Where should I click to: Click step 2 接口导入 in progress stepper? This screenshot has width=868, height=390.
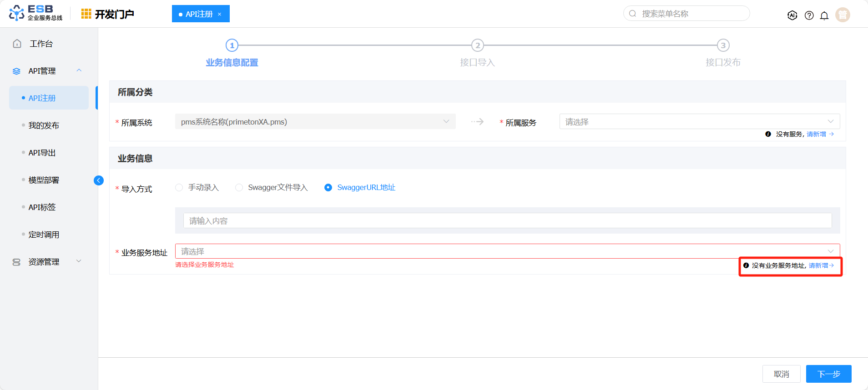[x=477, y=45]
